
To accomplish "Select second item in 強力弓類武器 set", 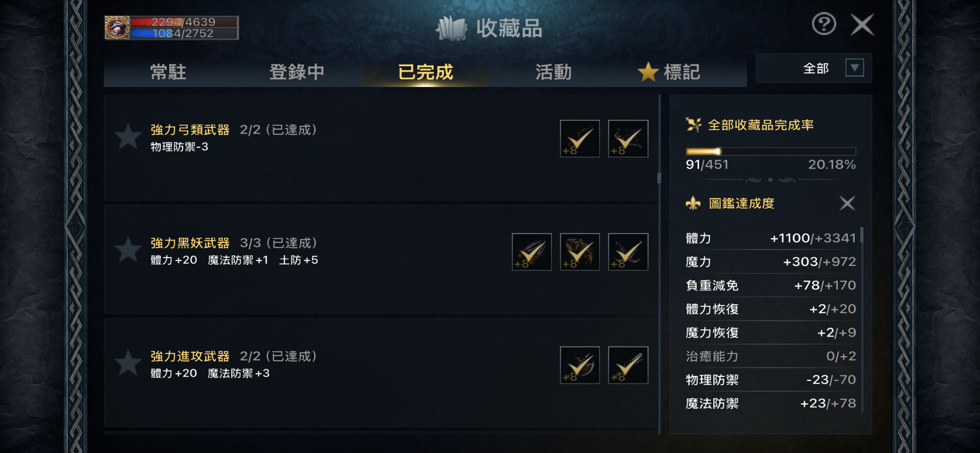I will click(628, 139).
